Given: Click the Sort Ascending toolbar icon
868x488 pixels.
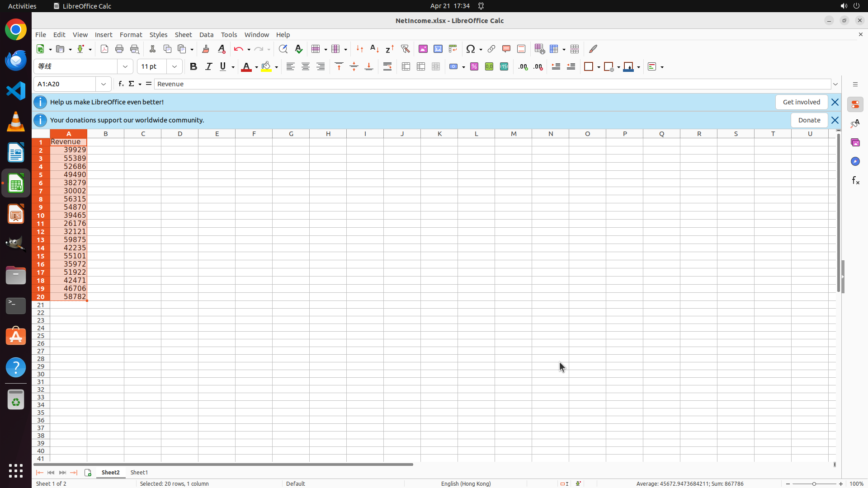Looking at the screenshot, I should [374, 49].
